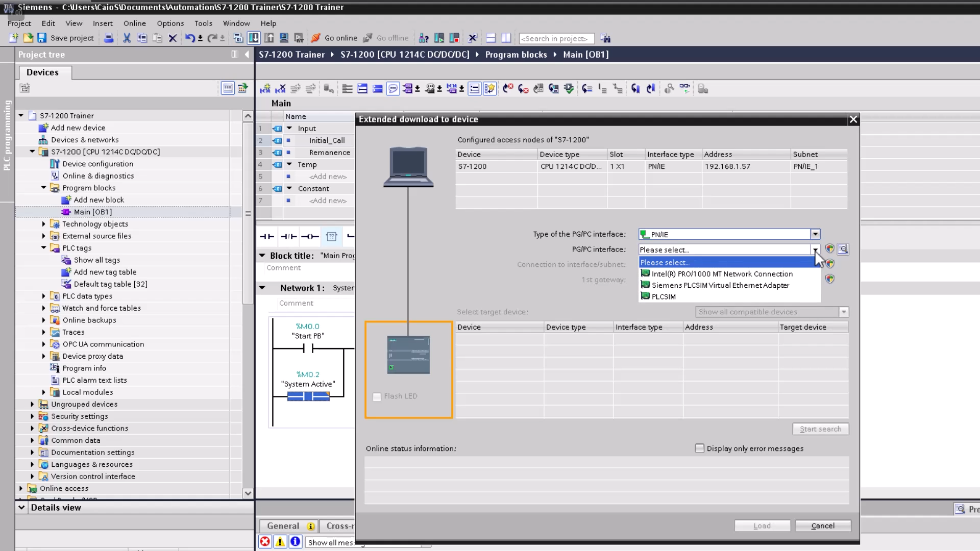Insert a normally closed contact instruction
The image size is (980, 551).
(x=288, y=236)
